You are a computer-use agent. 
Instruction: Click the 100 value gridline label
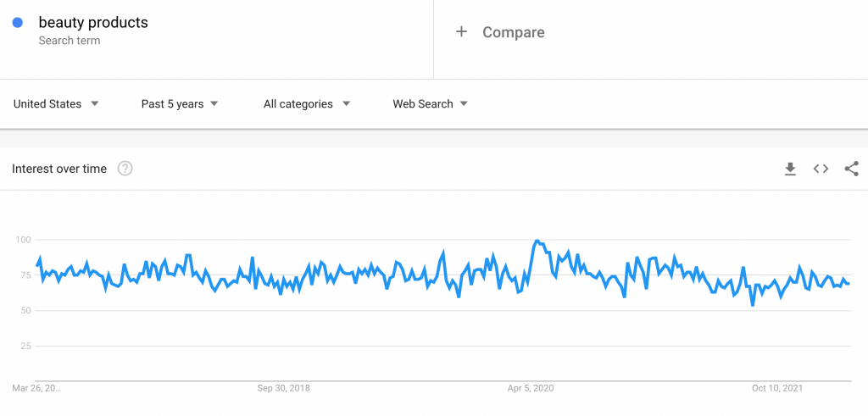point(23,240)
